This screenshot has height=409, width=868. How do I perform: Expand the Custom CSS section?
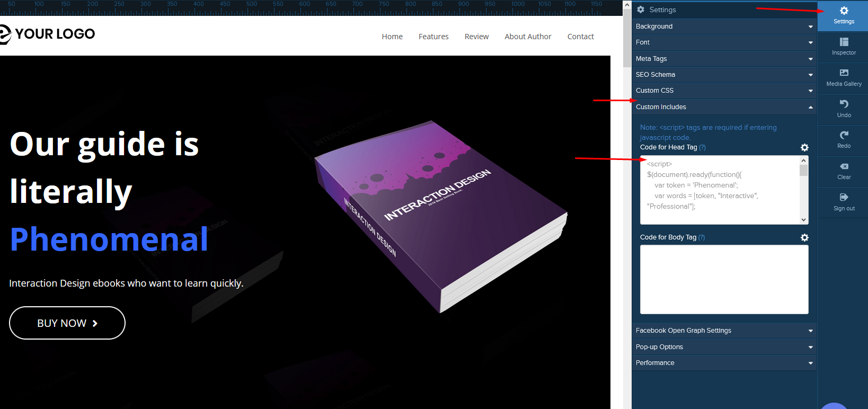(724, 91)
